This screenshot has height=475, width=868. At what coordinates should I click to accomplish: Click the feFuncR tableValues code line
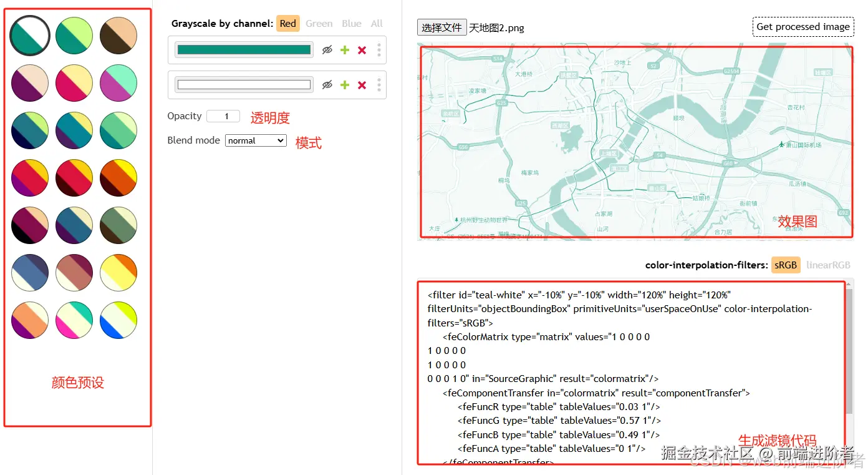point(559,407)
